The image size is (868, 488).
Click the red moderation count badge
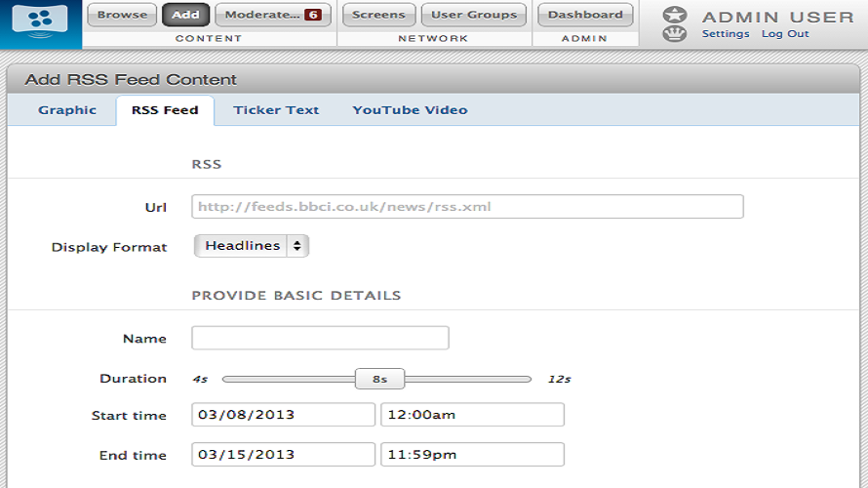(x=312, y=15)
